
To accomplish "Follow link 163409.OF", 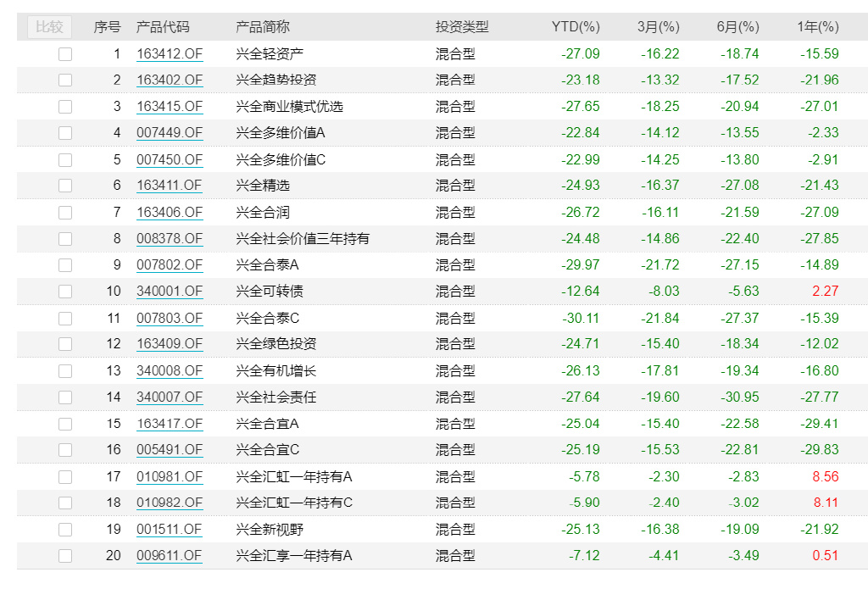I will pos(170,344).
